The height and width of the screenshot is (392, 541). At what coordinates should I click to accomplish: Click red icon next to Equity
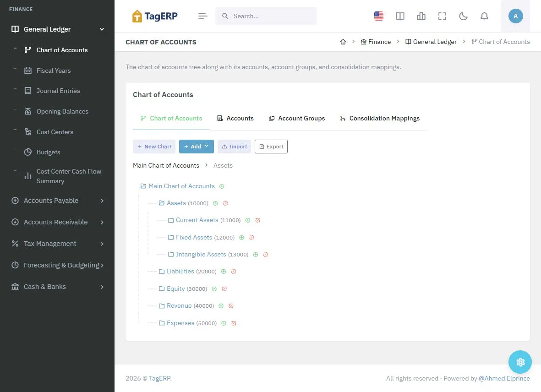pos(224,289)
